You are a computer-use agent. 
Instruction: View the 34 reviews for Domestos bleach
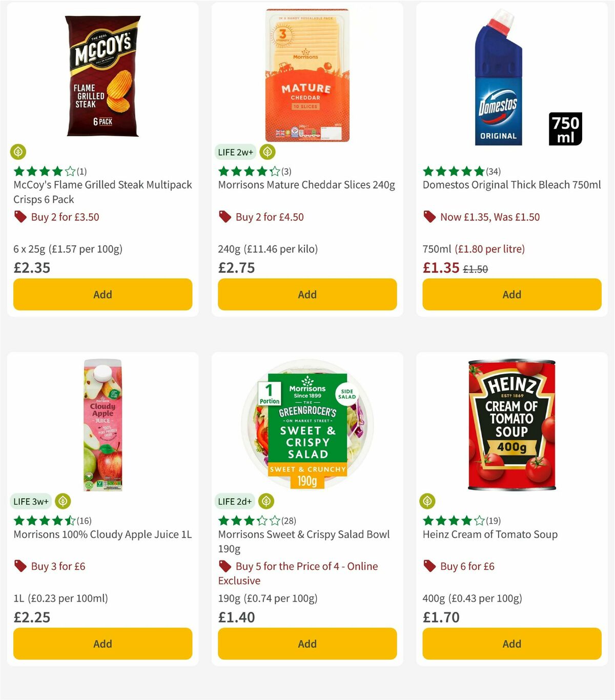coord(494,171)
